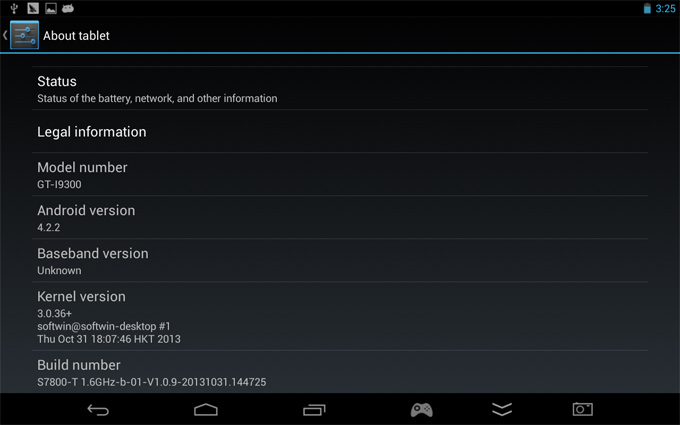This screenshot has width=680, height=425.
Task: Tap the camera screenshot icon
Action: tap(582, 409)
